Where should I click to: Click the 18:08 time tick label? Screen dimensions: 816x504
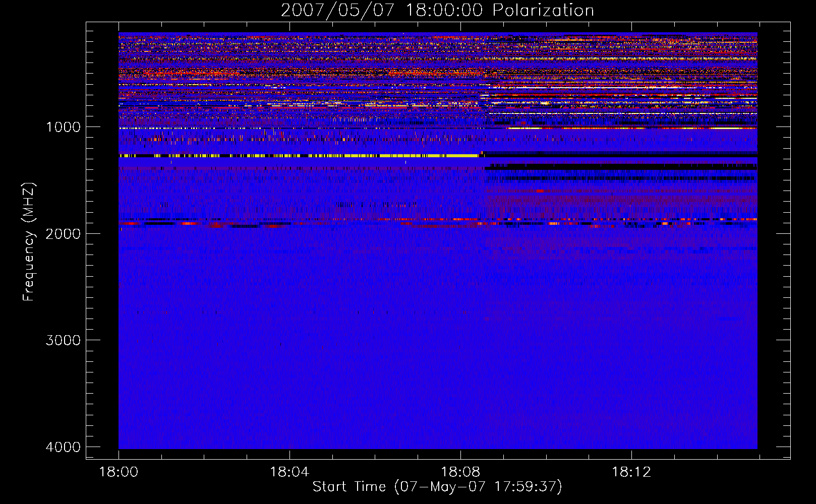(460, 472)
